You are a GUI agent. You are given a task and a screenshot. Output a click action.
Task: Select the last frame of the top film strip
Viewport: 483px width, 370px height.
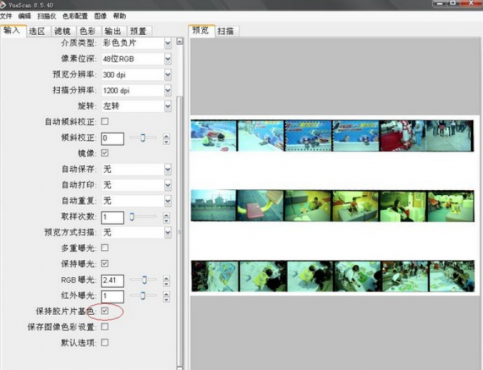tap(449, 136)
